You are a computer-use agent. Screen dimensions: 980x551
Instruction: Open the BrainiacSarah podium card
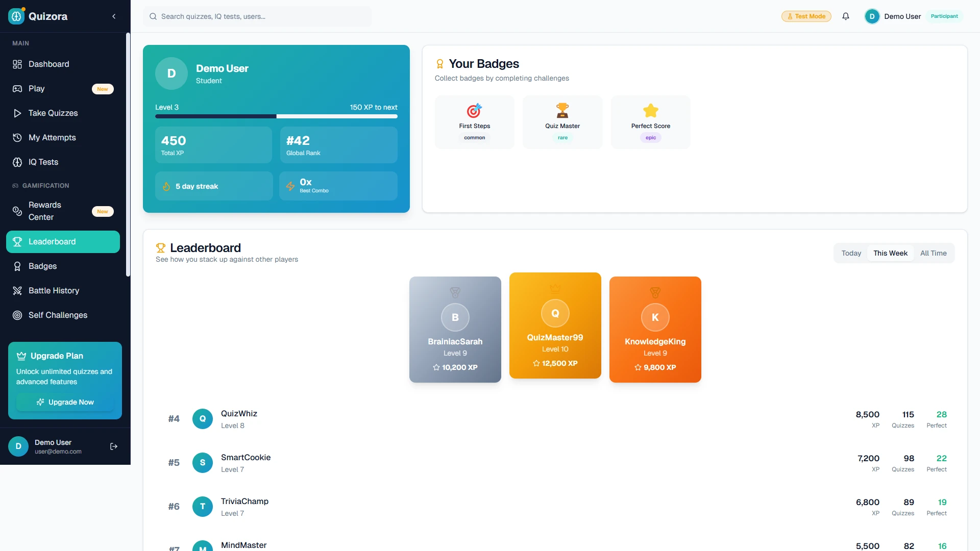(x=455, y=330)
